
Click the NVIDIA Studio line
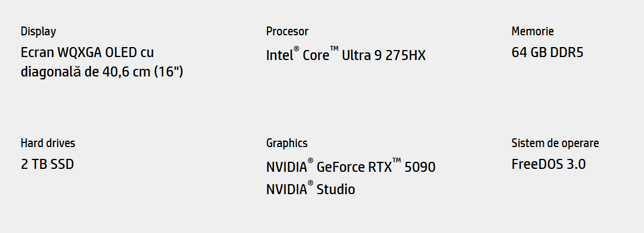point(311,188)
